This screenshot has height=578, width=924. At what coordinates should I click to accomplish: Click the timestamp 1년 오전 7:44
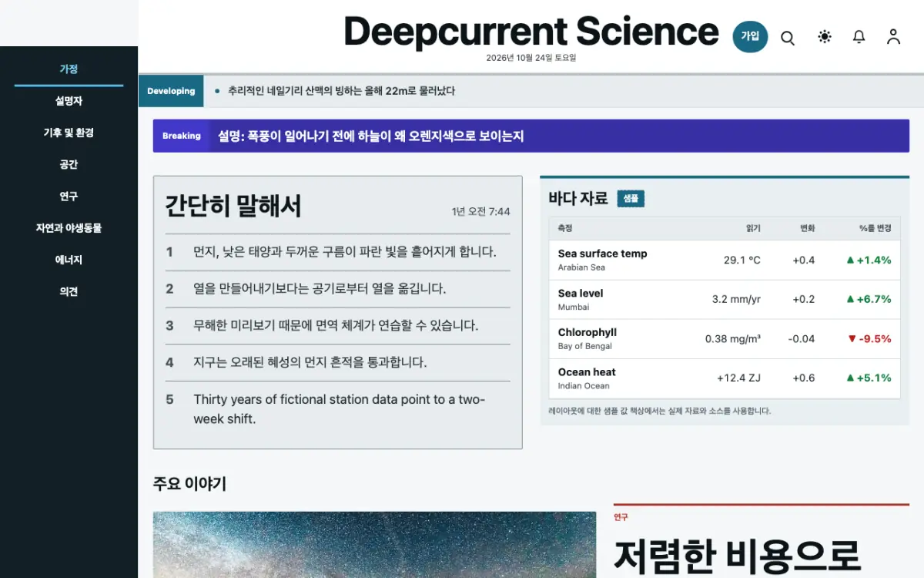(480, 212)
